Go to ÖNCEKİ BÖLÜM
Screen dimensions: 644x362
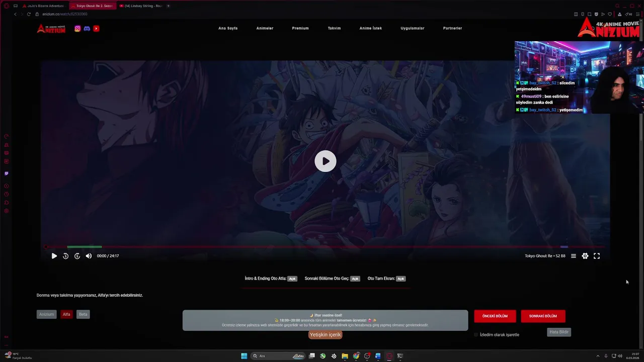click(495, 316)
